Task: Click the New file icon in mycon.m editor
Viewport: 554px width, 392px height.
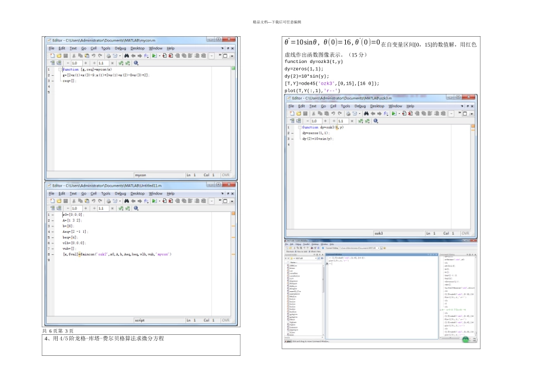Action: click(x=52, y=55)
